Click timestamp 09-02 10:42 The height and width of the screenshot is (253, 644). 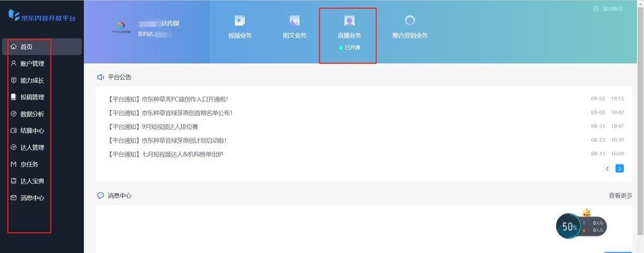pyautogui.click(x=607, y=112)
